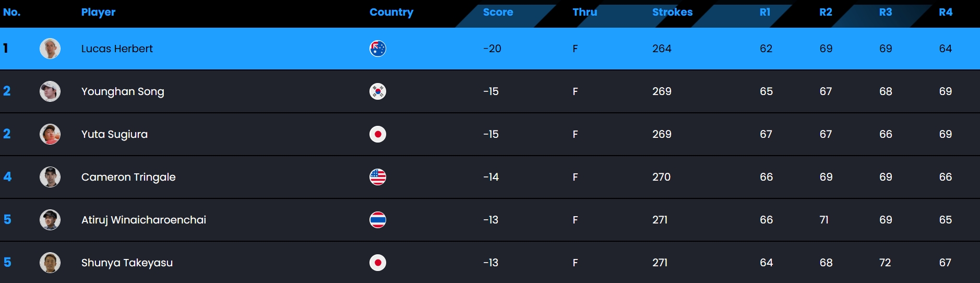Select the Cameron Tringale name
This screenshot has width=980, height=283.
128,177
